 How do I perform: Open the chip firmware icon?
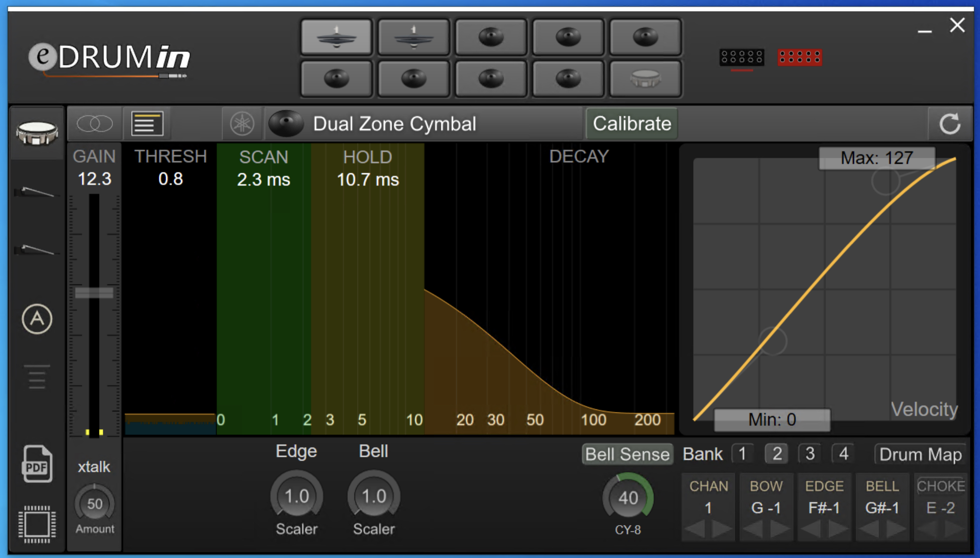pyautogui.click(x=37, y=524)
